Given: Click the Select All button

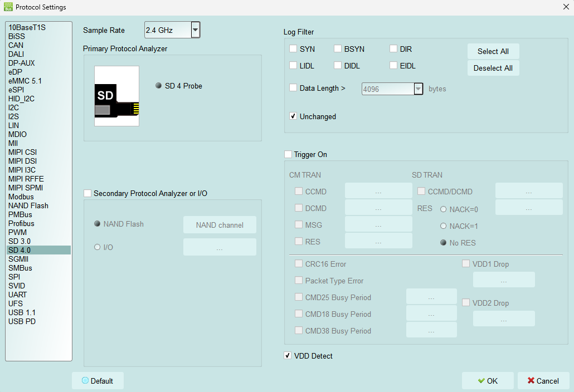Looking at the screenshot, I should coord(493,52).
